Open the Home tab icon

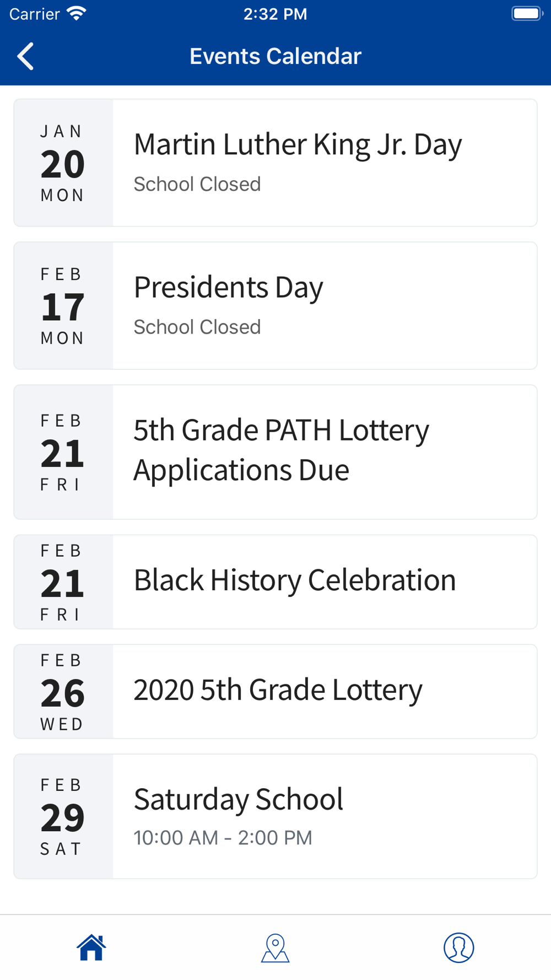click(91, 947)
